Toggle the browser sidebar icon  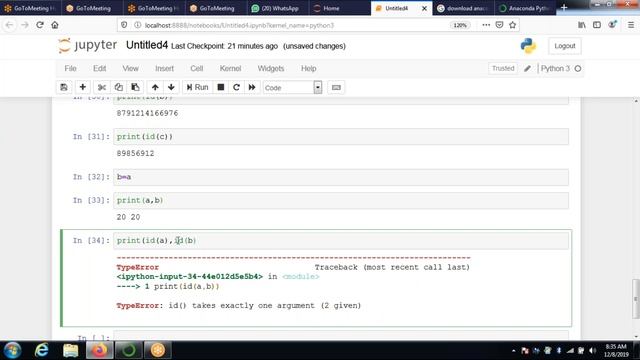tap(597, 25)
